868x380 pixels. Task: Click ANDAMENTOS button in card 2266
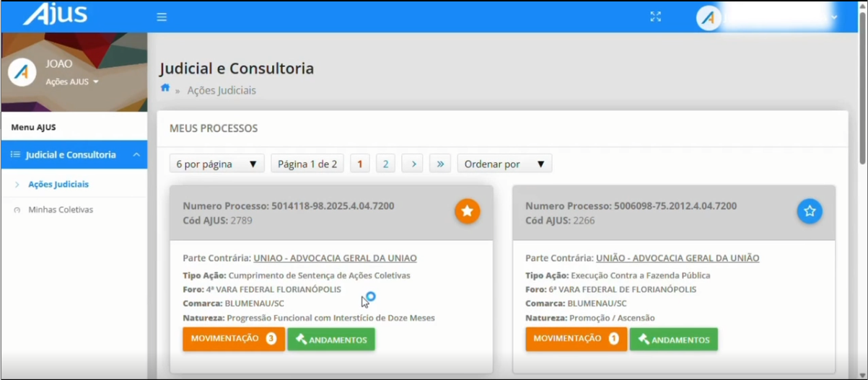pyautogui.click(x=674, y=340)
